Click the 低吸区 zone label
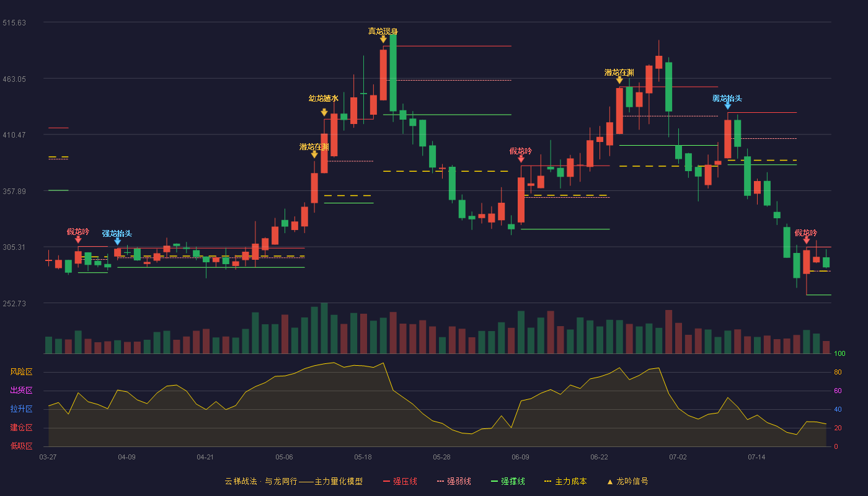The image size is (868, 496). tap(21, 446)
